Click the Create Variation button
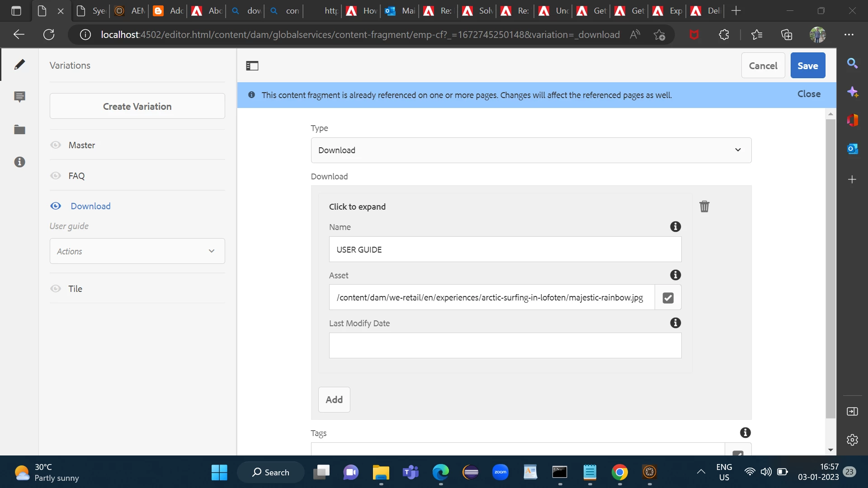This screenshot has height=488, width=868. pos(137,106)
